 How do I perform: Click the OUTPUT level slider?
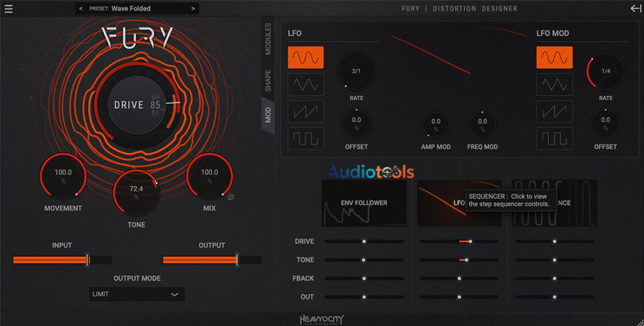212,260
